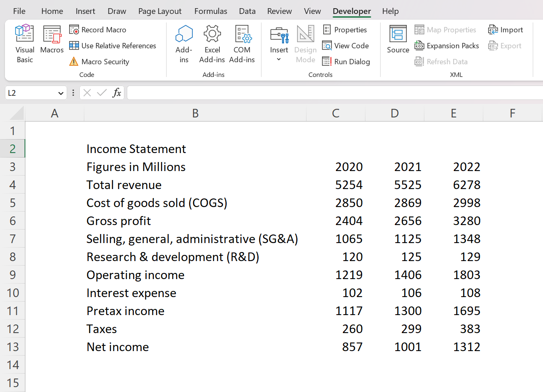Enable Design Mode
The image size is (543, 392).
[305, 43]
